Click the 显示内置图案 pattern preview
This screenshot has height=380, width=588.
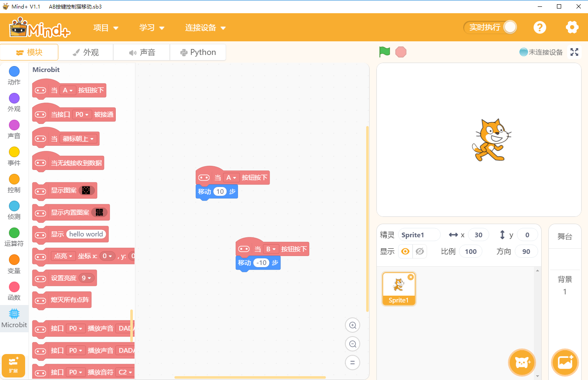99,212
